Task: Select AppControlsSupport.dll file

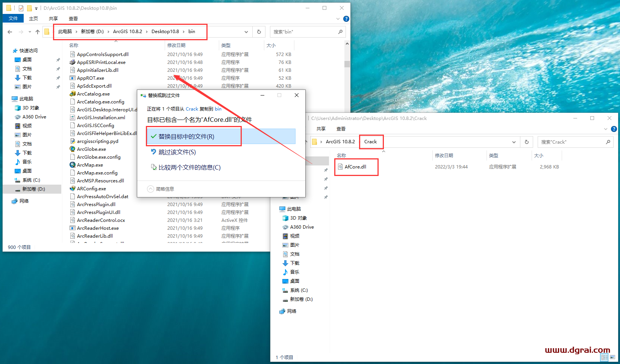Action: 103,54
